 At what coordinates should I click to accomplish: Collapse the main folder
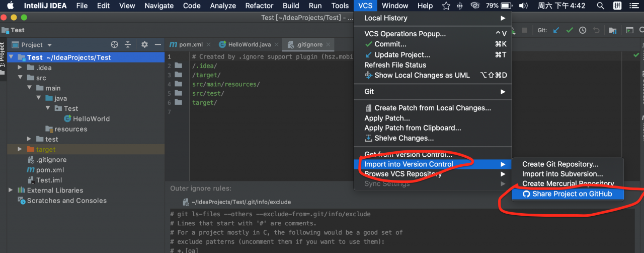pyautogui.click(x=29, y=88)
